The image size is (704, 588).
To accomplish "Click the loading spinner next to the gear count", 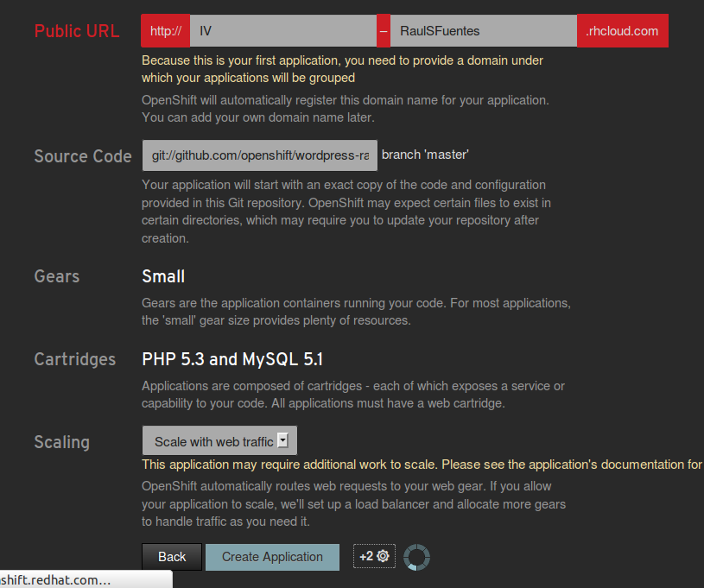I will pos(416,557).
